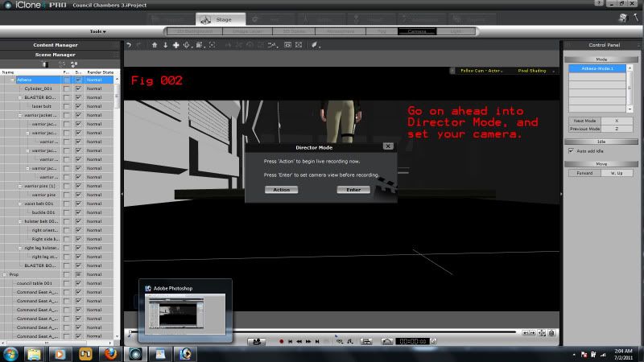Select the Camera sub-tab

417,31
